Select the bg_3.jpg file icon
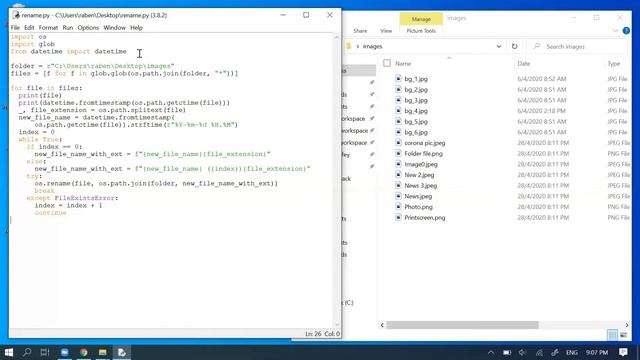The image size is (640, 360). (398, 100)
